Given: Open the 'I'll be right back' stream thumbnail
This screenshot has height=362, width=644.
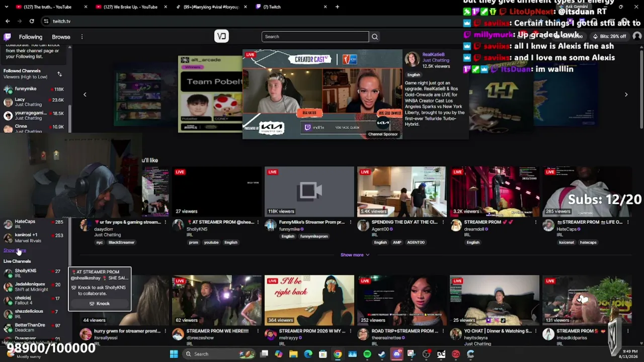Looking at the screenshot, I should (x=309, y=300).
